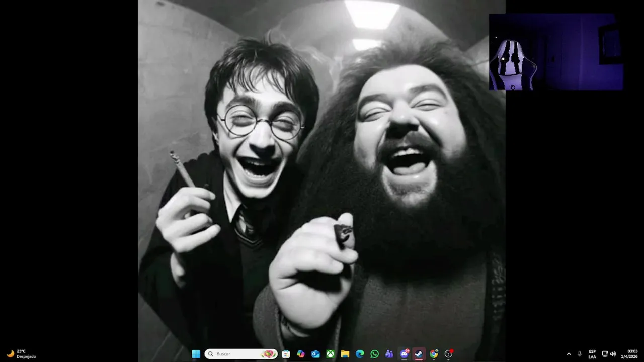Open the last taskbar app with red badge

[448, 354]
